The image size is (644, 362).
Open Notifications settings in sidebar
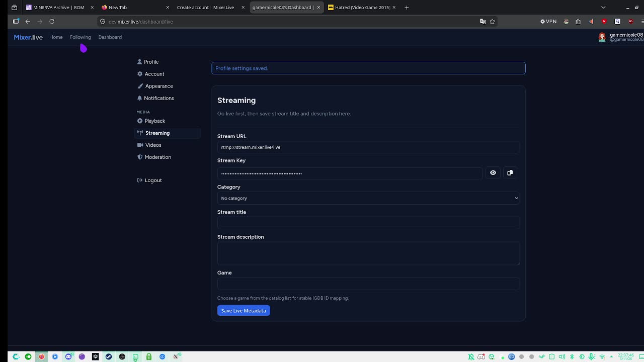(155, 98)
